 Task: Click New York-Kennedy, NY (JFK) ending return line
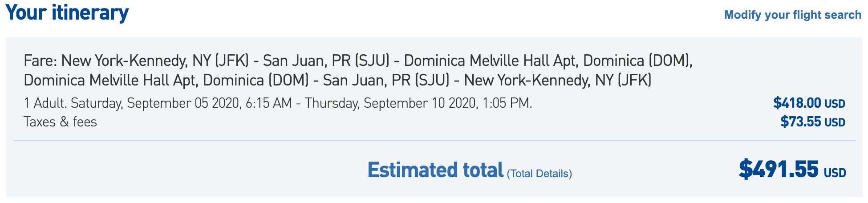click(x=558, y=80)
